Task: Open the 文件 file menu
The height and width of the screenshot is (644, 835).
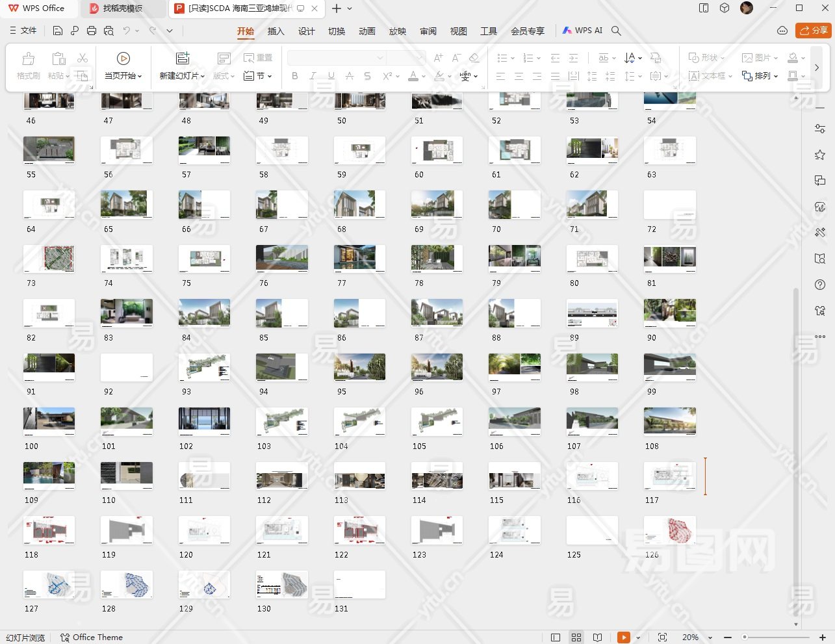Action: 23,31
